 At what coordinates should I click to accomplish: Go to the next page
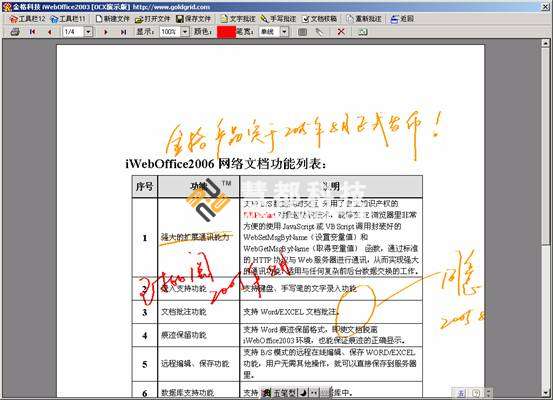[105, 32]
